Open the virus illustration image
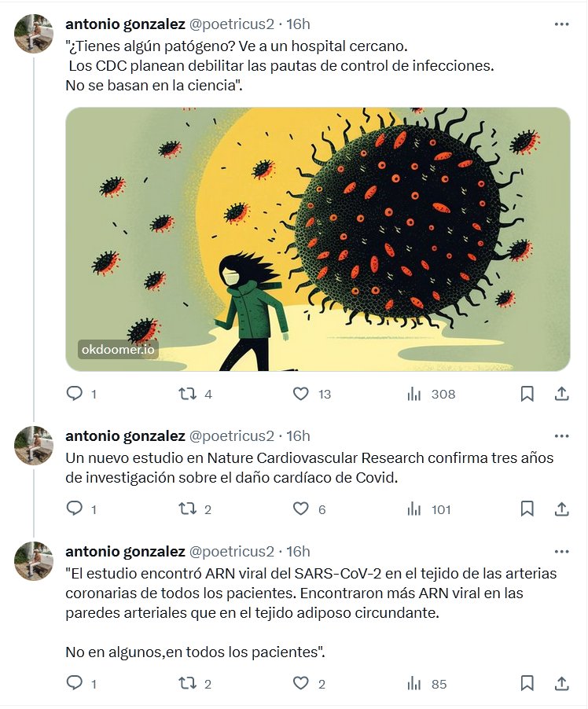Screen dimensions: 588x709 pyautogui.click(x=318, y=239)
